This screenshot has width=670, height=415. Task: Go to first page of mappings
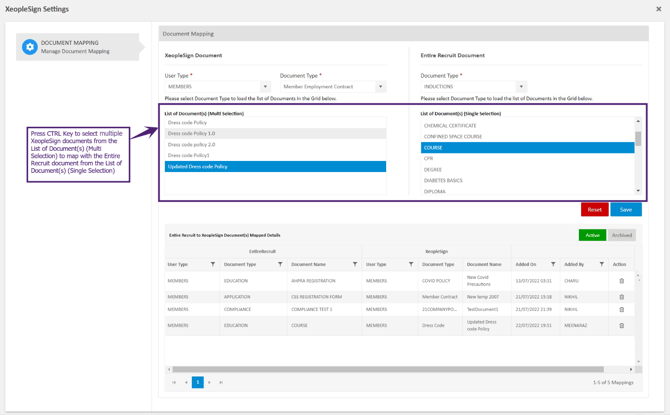click(x=174, y=382)
